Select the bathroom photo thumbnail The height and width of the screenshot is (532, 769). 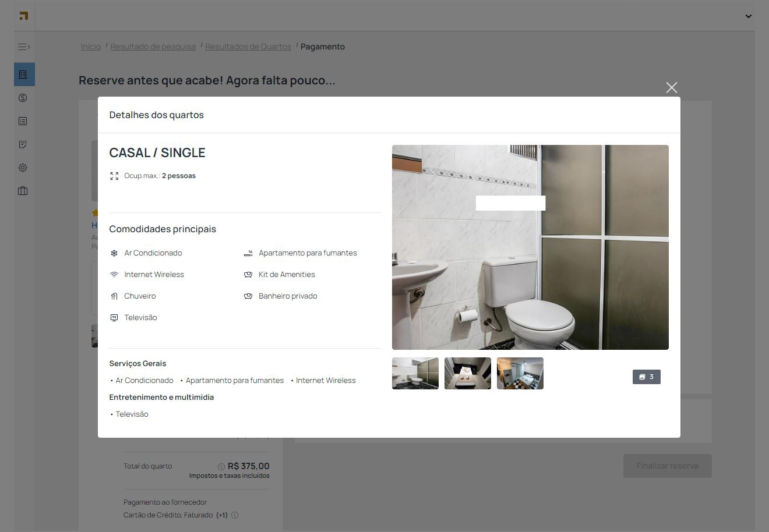tap(415, 373)
